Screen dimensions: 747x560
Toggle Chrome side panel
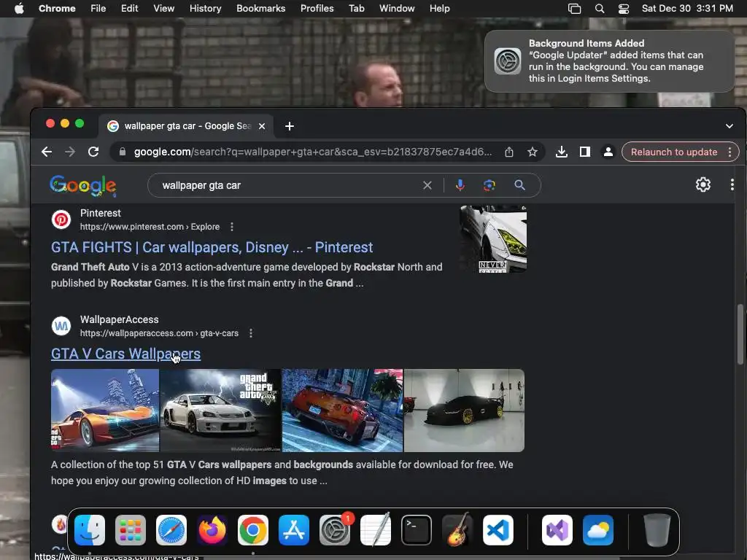585,152
